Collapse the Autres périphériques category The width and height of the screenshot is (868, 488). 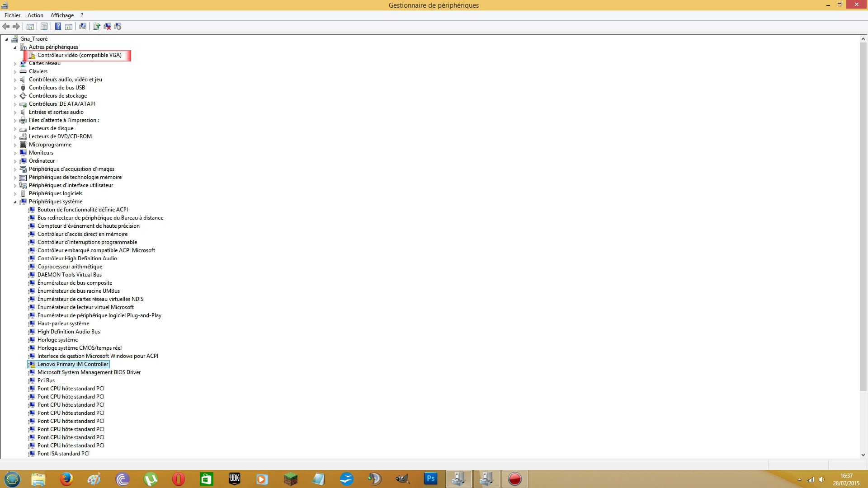point(15,47)
